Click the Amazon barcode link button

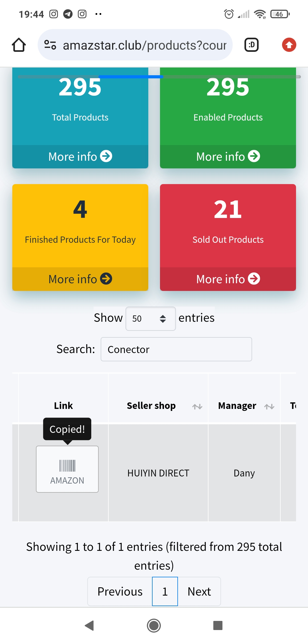[67, 469]
